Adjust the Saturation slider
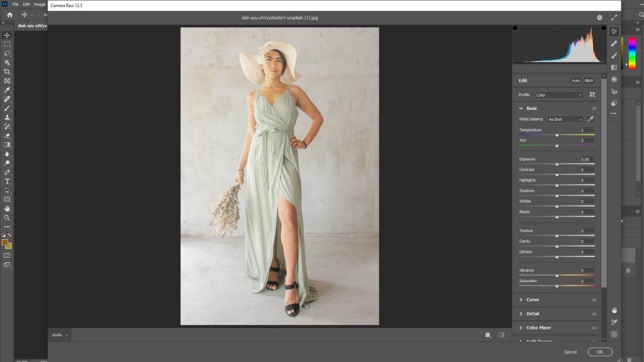 (x=557, y=286)
